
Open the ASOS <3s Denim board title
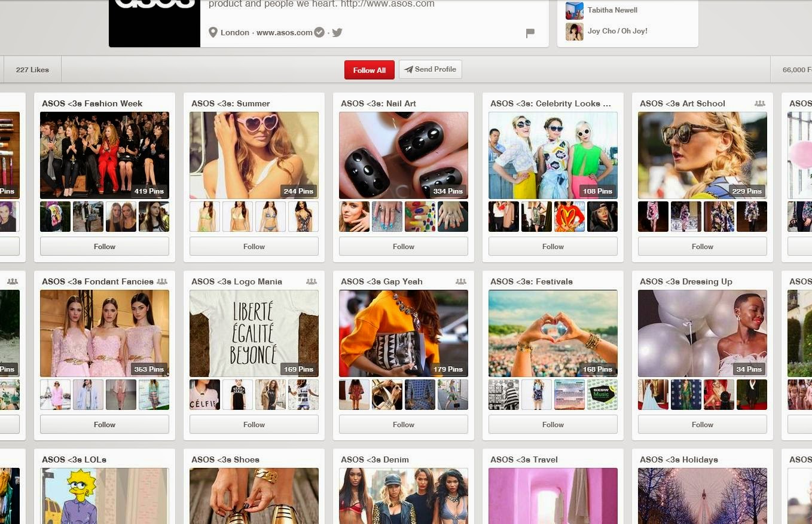[x=375, y=459]
